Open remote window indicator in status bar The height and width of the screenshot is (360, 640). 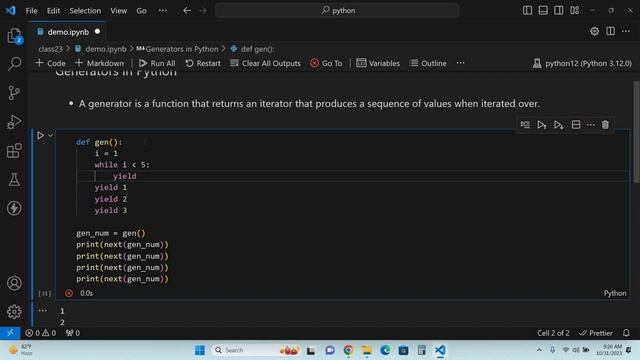coord(10,333)
